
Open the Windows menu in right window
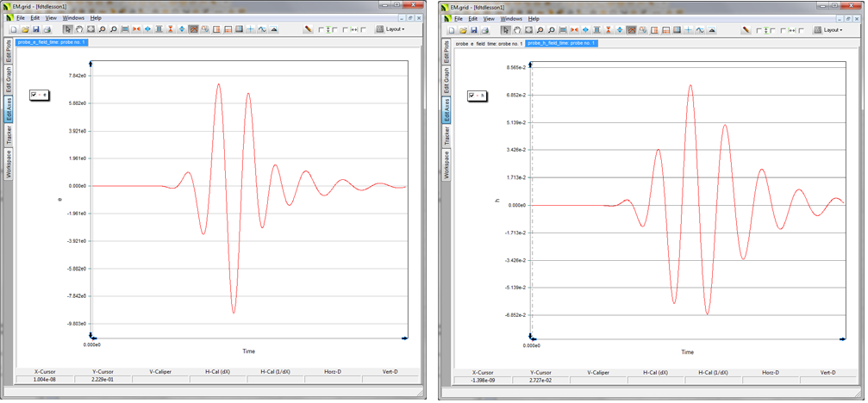(x=512, y=18)
